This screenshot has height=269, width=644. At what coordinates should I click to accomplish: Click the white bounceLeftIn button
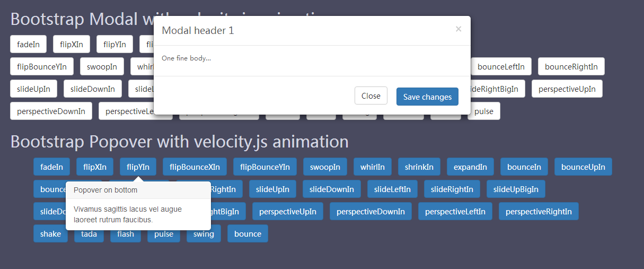click(501, 67)
